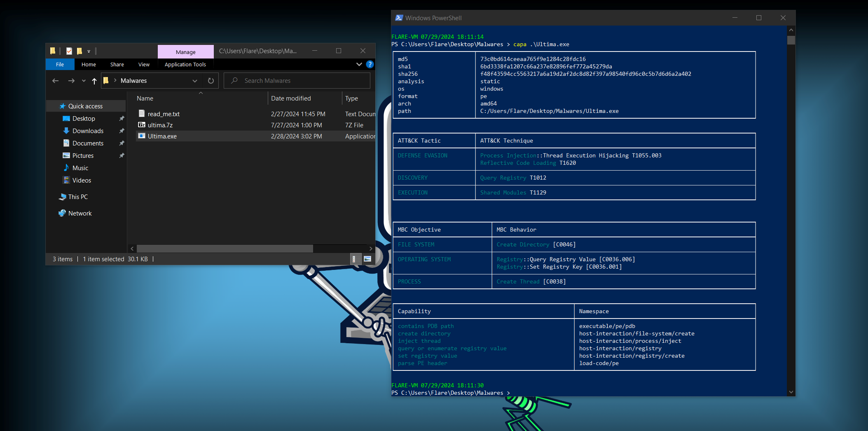Click New folder icon in quick access toolbar

pos(80,51)
